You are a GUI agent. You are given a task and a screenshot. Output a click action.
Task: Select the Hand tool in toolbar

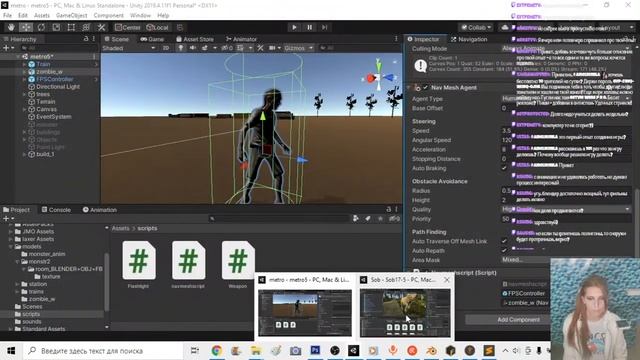(x=11, y=27)
